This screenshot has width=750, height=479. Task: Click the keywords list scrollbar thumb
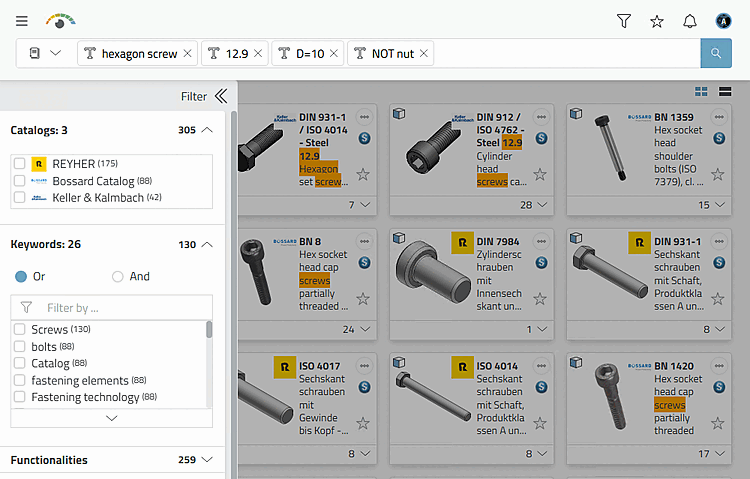coord(209,330)
